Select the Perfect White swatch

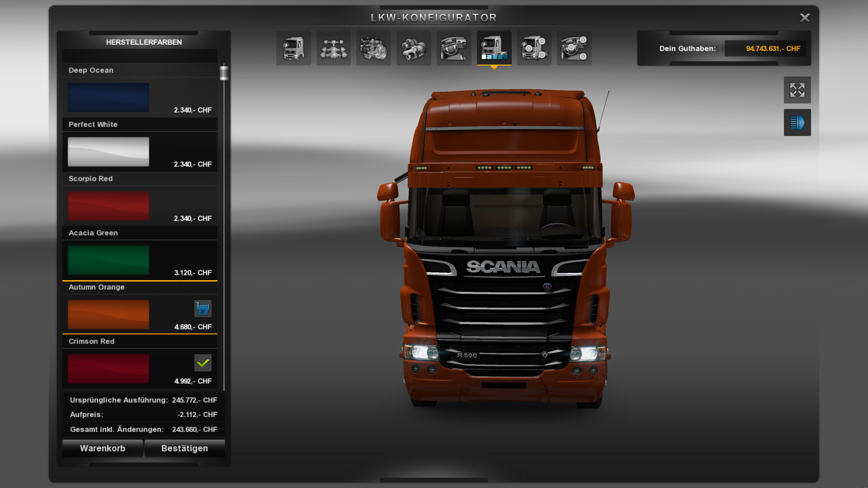tap(108, 152)
